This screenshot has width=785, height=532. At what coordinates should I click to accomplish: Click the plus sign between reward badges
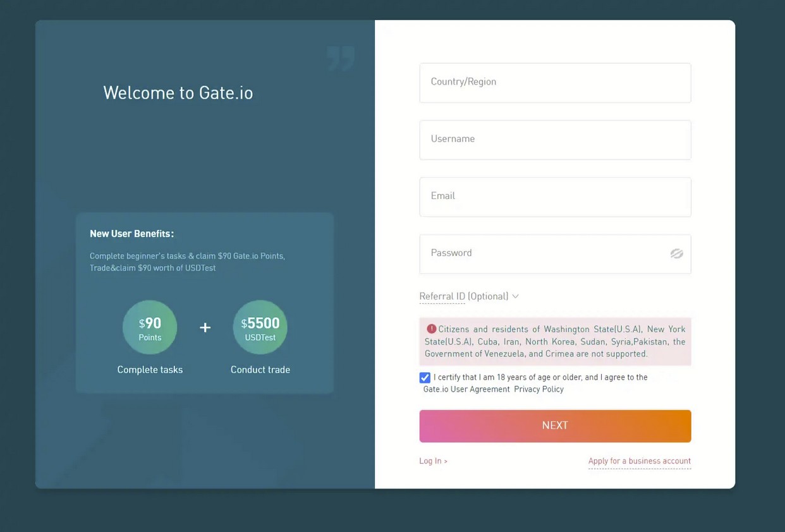tap(205, 327)
